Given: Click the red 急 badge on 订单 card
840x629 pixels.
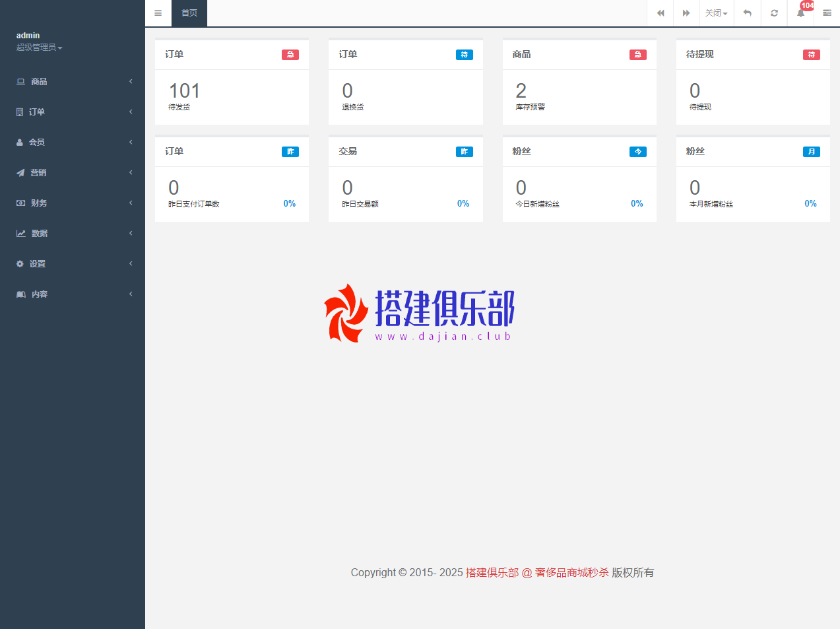Looking at the screenshot, I should coord(290,55).
